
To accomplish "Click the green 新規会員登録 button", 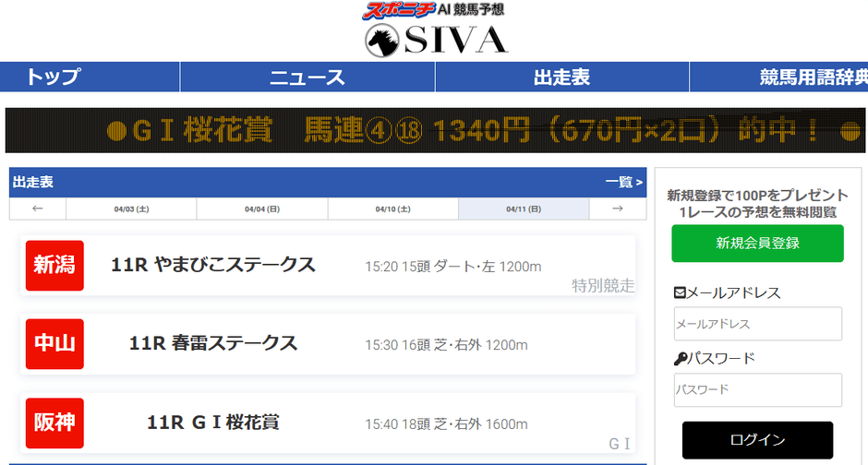I will pyautogui.click(x=757, y=244).
